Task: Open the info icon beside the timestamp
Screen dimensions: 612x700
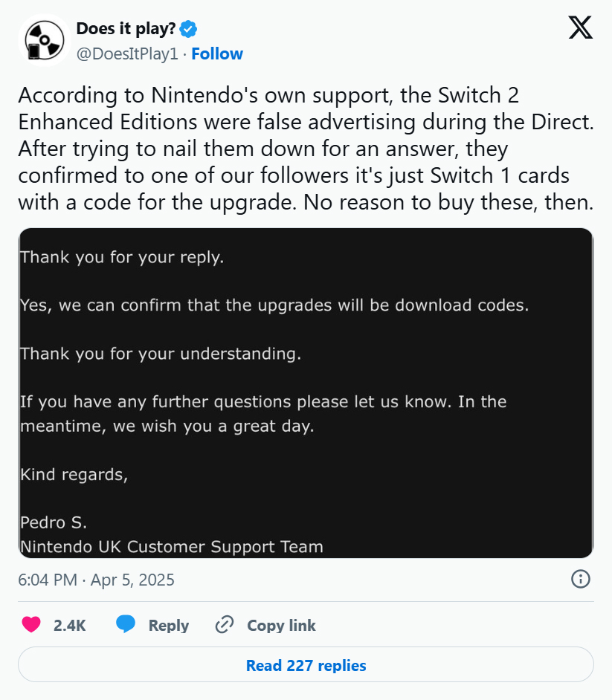Action: 580,579
